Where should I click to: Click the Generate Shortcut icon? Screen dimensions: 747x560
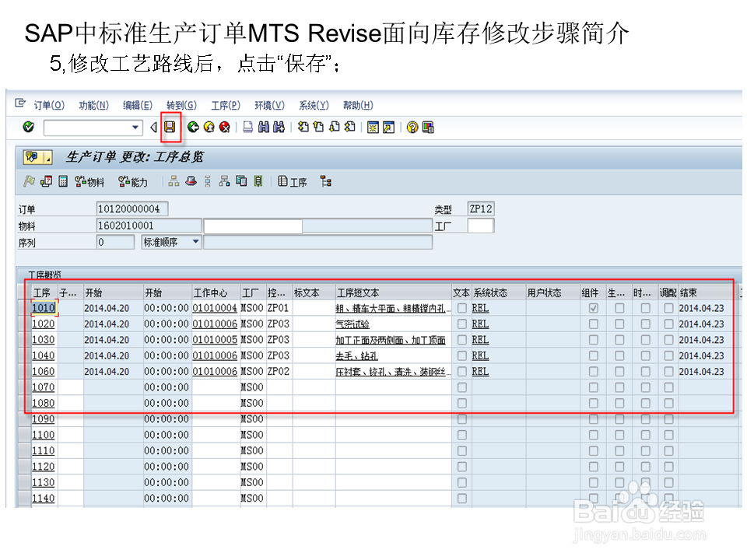[x=389, y=127]
